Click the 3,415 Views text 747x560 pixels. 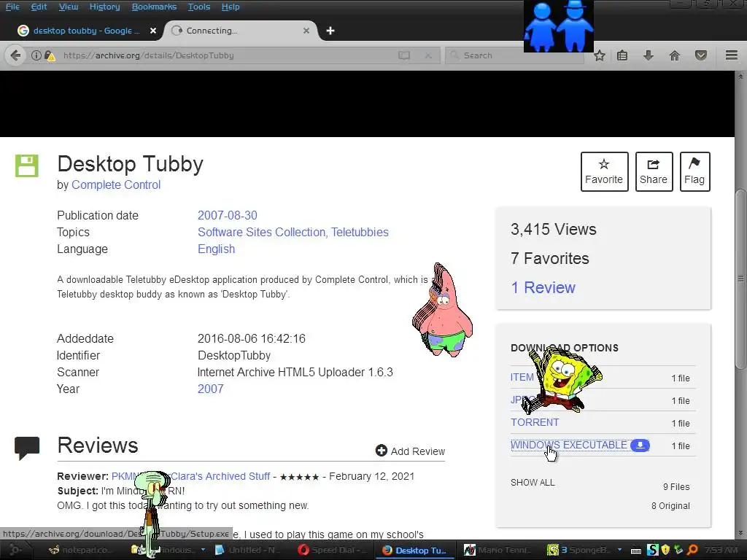pos(554,229)
